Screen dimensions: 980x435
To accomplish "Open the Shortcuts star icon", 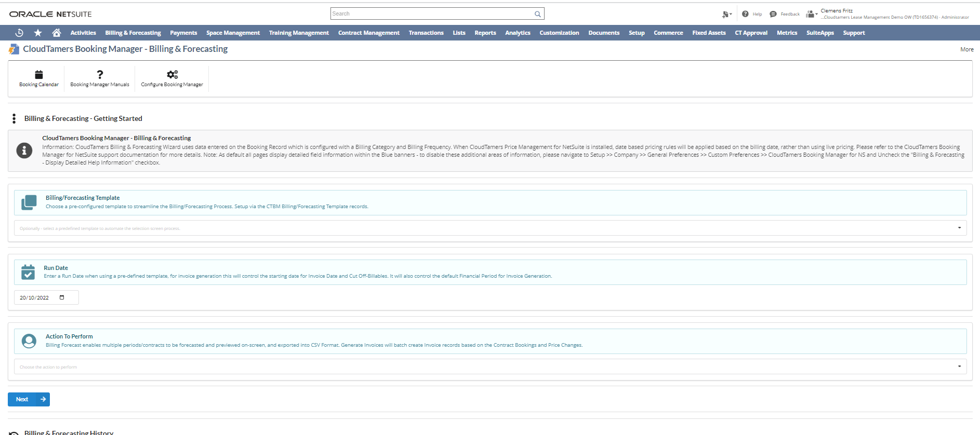I will click(38, 33).
